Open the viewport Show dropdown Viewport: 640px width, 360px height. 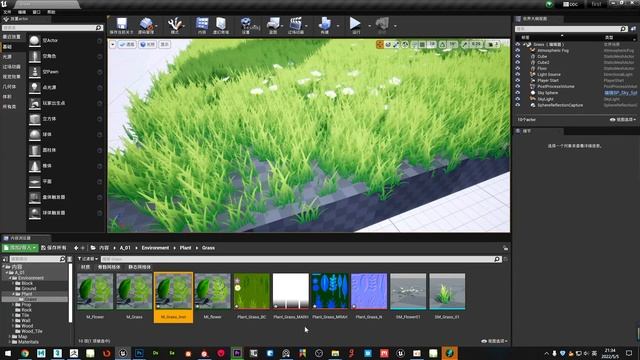coord(164,44)
